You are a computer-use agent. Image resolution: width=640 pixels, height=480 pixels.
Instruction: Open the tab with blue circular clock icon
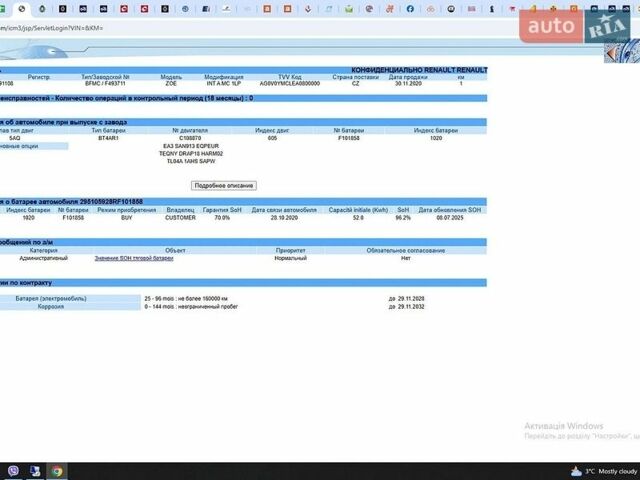(x=185, y=9)
